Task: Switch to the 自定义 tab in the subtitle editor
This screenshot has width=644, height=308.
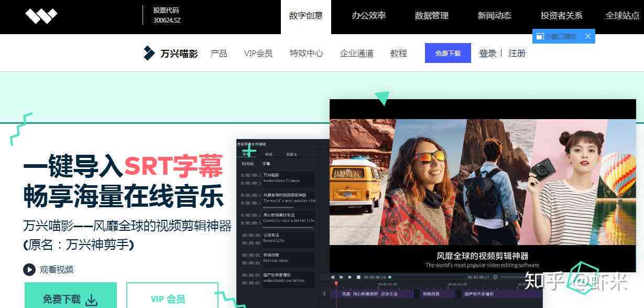Action: [291, 154]
